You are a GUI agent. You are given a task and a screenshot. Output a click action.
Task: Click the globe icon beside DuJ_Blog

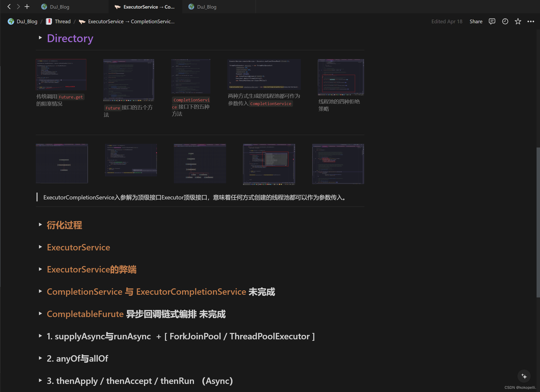11,21
